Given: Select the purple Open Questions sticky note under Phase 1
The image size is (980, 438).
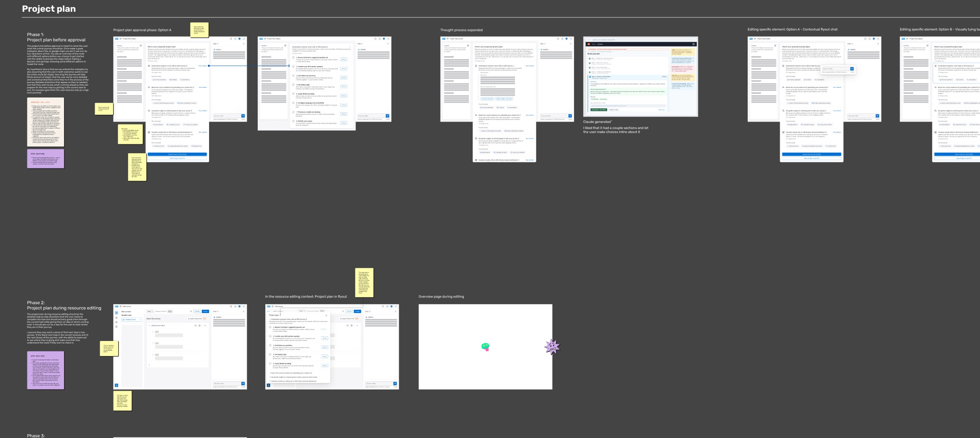Looking at the screenshot, I should (x=46, y=159).
